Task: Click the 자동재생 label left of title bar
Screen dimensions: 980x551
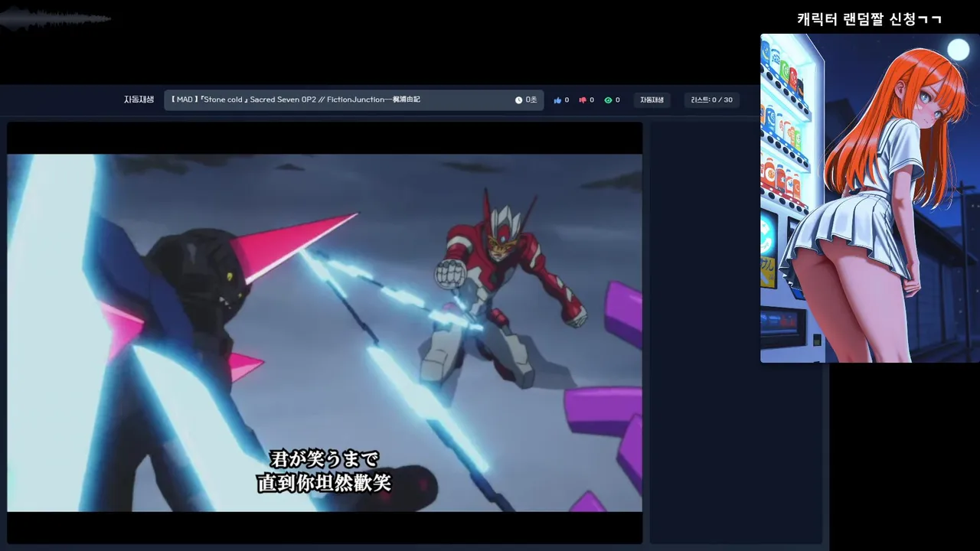Action: point(139,99)
